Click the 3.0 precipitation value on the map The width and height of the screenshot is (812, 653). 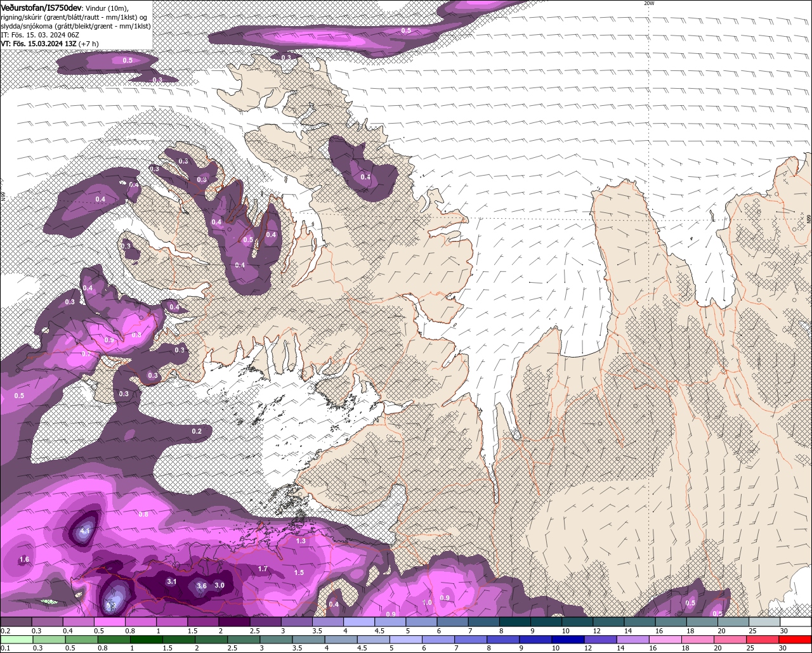click(219, 585)
